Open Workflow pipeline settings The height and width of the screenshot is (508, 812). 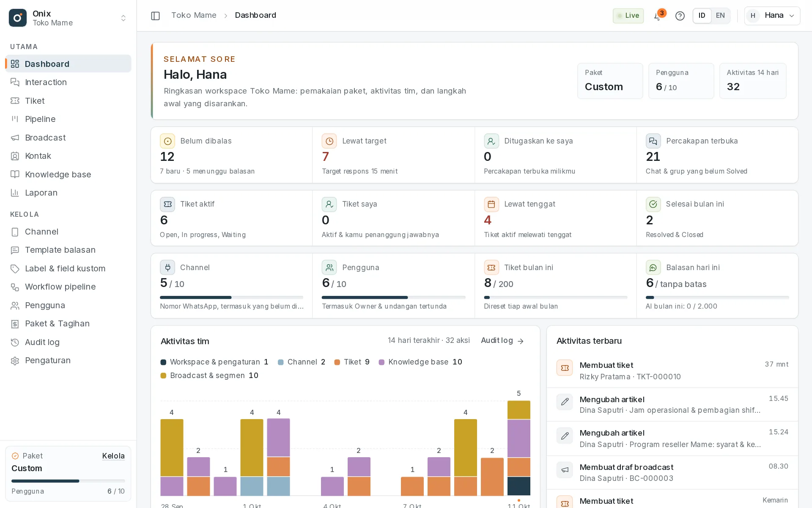click(x=68, y=287)
